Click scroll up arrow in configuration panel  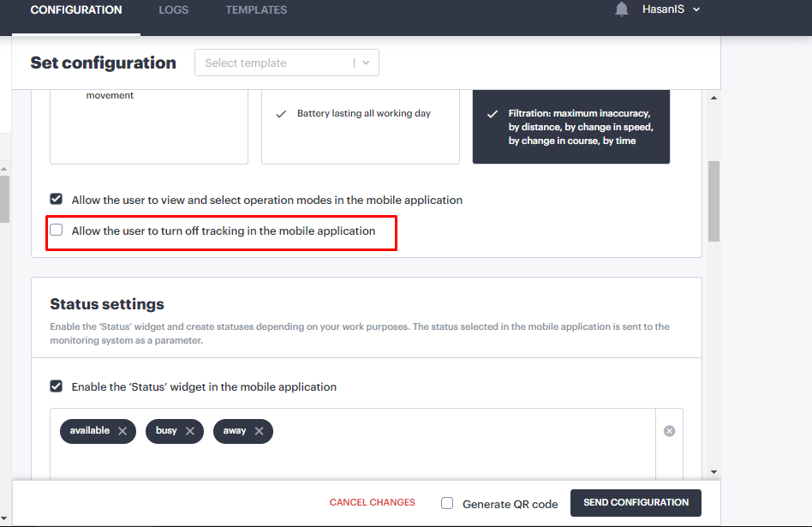coord(713,98)
